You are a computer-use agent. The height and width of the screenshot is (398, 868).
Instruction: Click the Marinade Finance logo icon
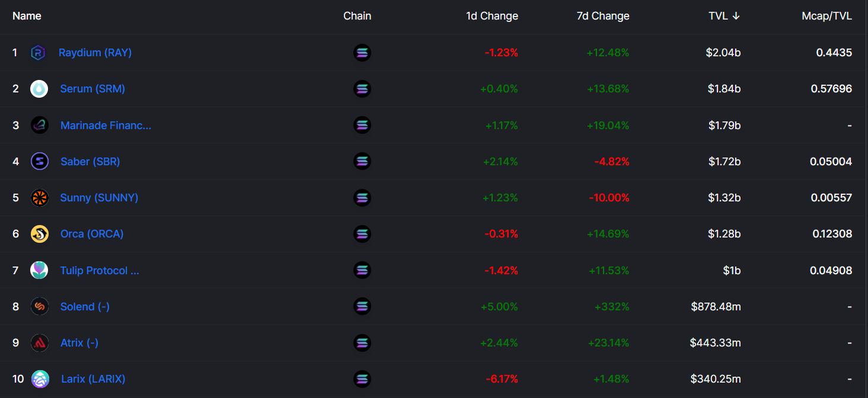40,125
